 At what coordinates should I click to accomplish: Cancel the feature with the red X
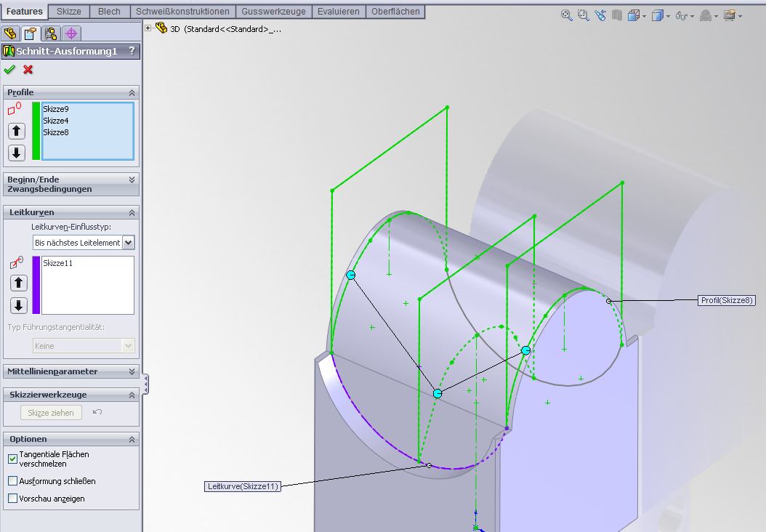[28, 70]
